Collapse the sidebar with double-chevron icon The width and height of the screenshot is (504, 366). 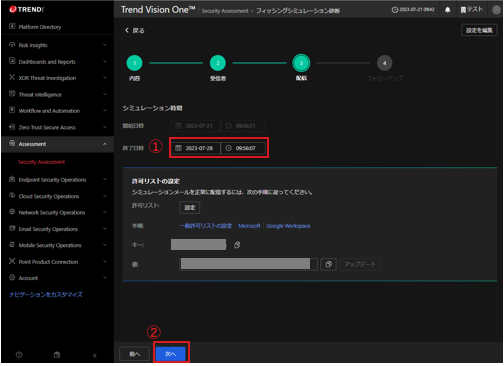point(95,355)
